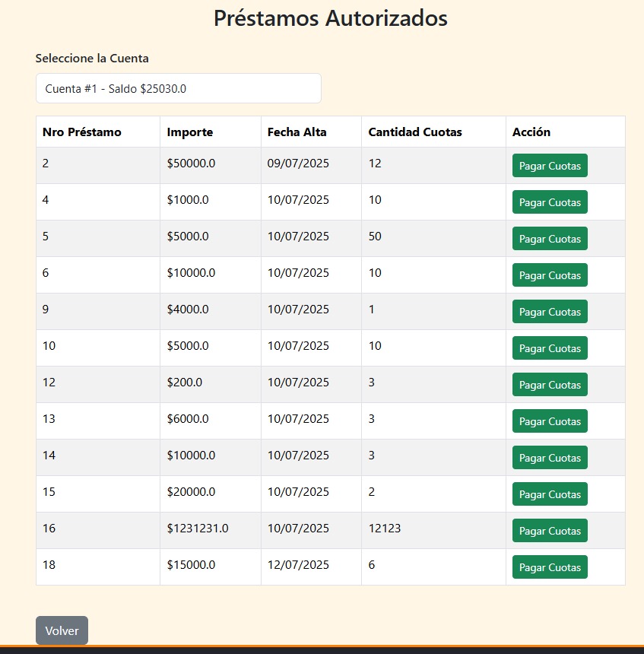Pay installments for the $20000.0 loan
Viewport: 644px width, 654px height.
(x=550, y=494)
